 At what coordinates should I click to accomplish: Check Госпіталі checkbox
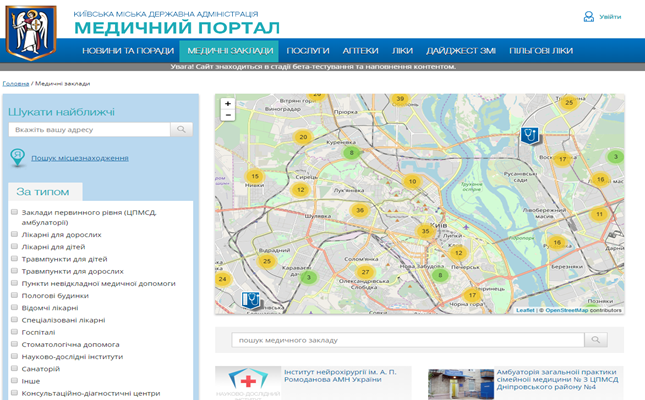tap(14, 332)
